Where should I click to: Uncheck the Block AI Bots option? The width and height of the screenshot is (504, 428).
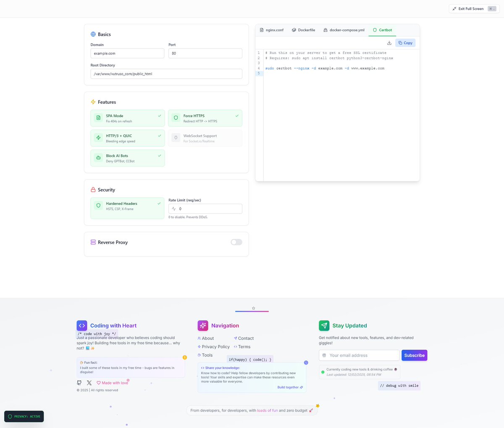click(x=128, y=158)
